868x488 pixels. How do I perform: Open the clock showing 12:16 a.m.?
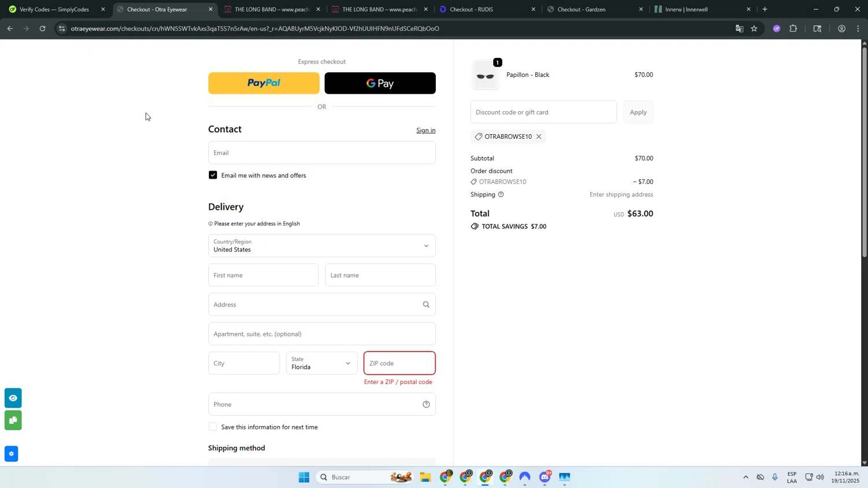click(x=845, y=477)
